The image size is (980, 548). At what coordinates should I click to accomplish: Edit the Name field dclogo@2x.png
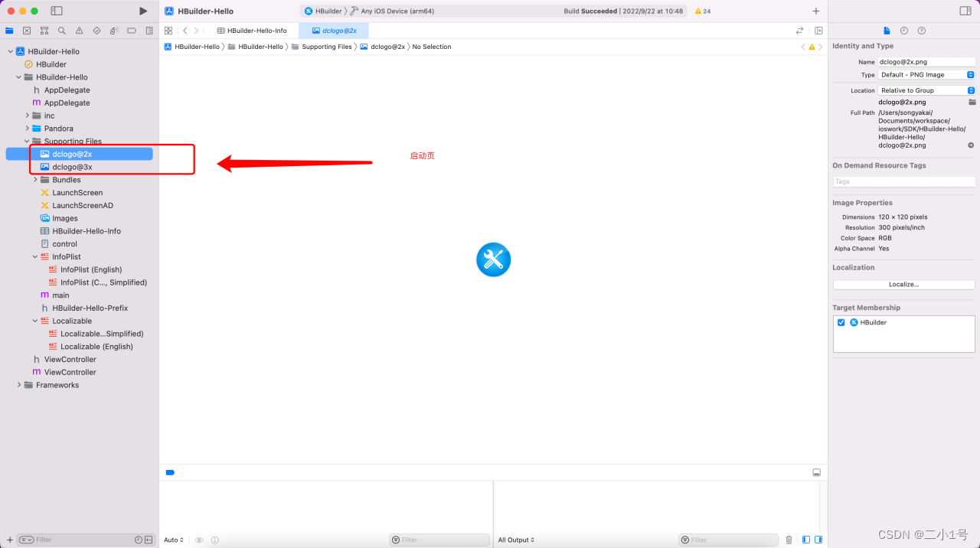click(926, 62)
